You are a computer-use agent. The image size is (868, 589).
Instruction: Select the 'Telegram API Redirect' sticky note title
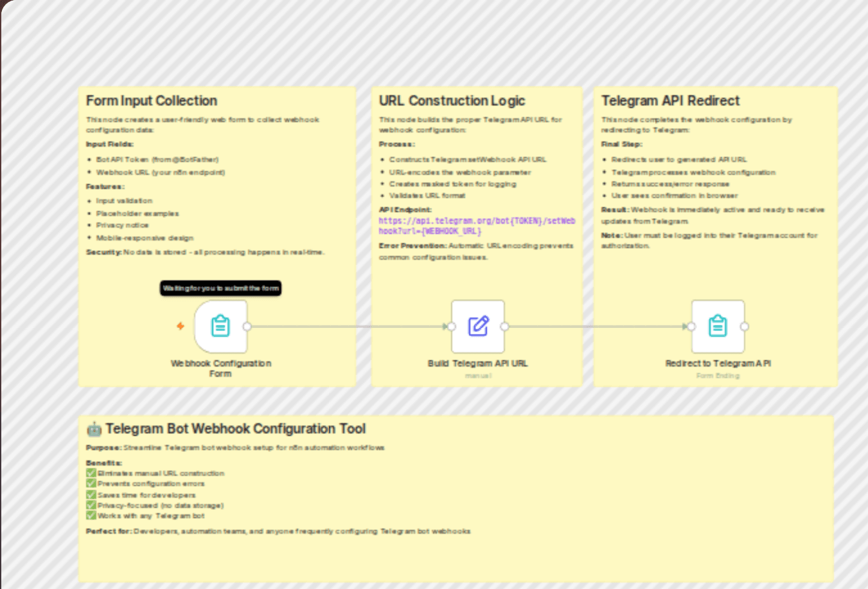(x=670, y=101)
